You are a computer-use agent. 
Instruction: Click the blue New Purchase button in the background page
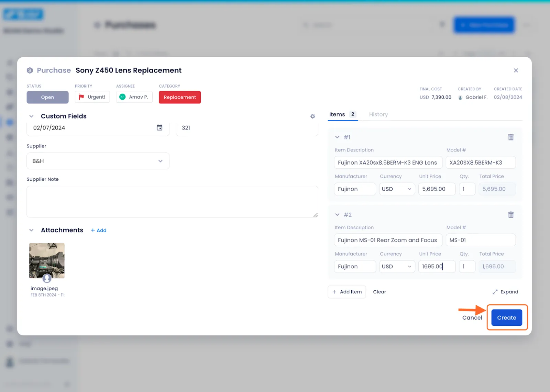(x=484, y=25)
